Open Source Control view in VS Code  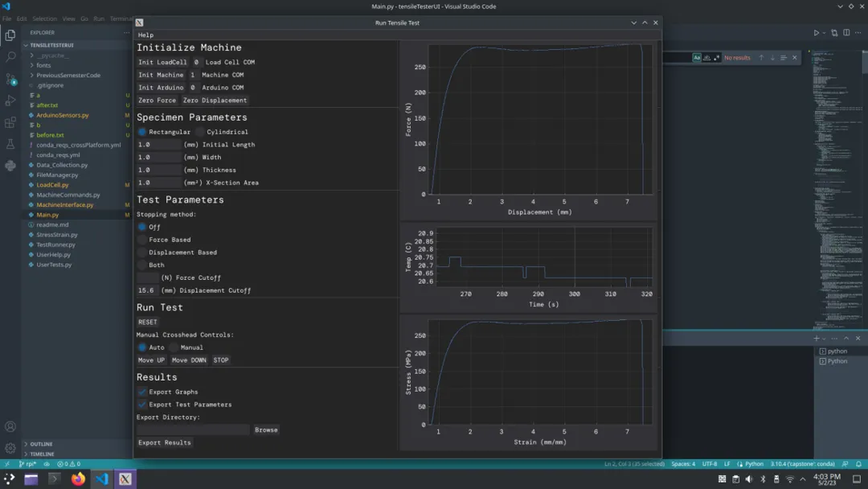(x=10, y=79)
